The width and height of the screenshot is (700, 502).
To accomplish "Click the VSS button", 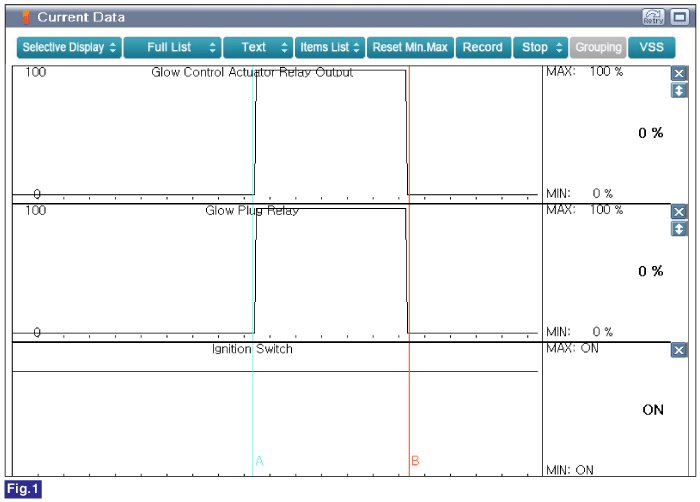I will (x=651, y=47).
